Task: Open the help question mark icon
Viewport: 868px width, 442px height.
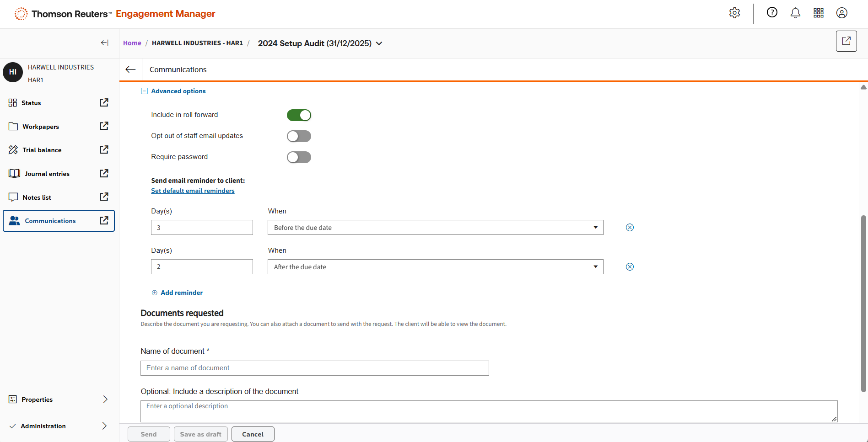Action: point(772,13)
